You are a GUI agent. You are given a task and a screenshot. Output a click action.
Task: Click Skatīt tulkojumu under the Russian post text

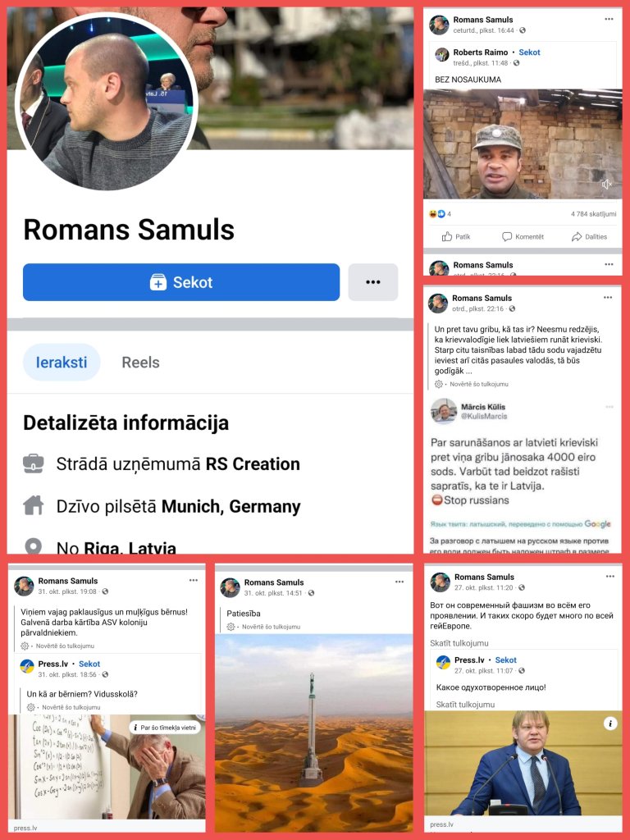point(459,643)
